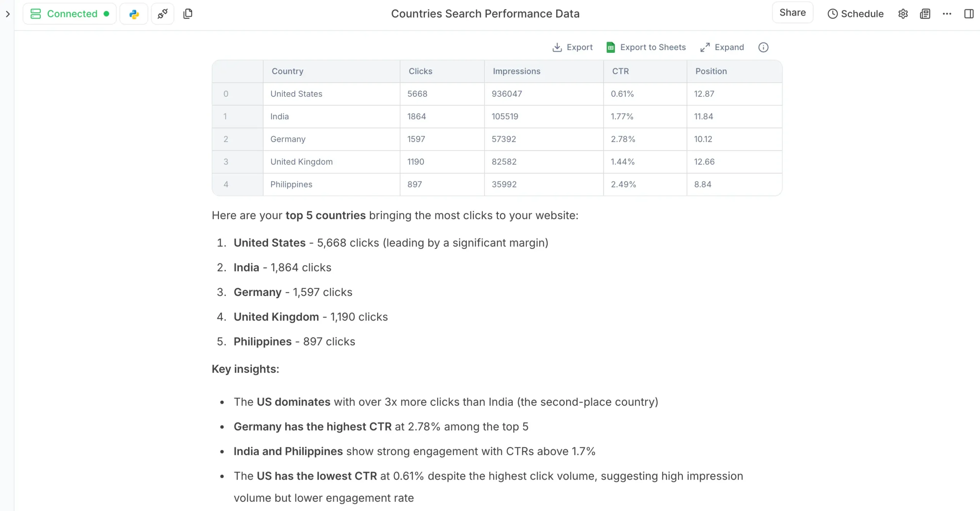Click the table info icon
980x511 pixels.
763,47
